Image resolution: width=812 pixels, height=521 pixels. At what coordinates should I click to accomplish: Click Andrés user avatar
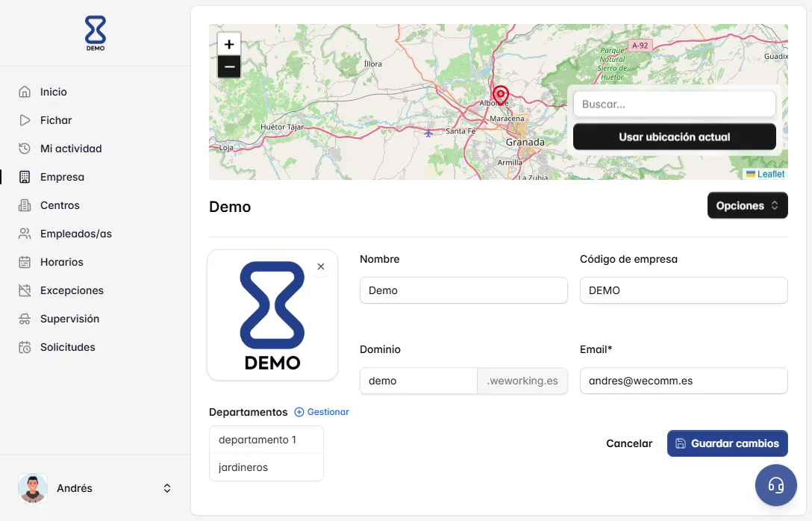click(x=33, y=488)
